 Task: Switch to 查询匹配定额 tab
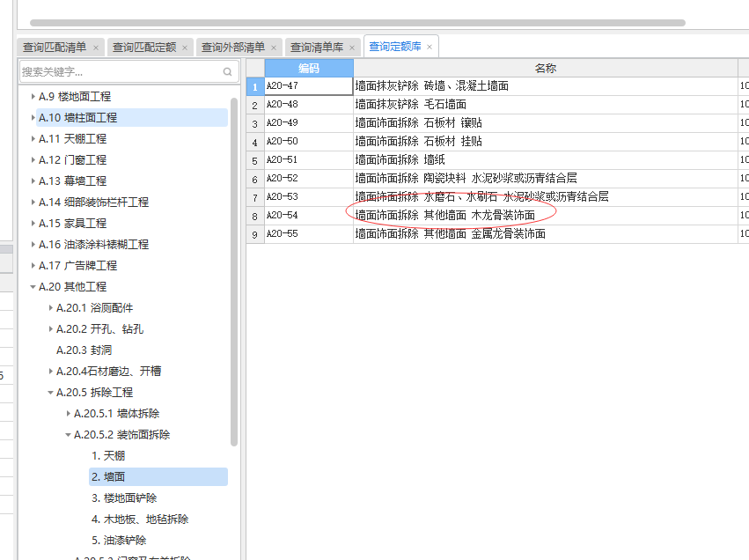click(144, 48)
